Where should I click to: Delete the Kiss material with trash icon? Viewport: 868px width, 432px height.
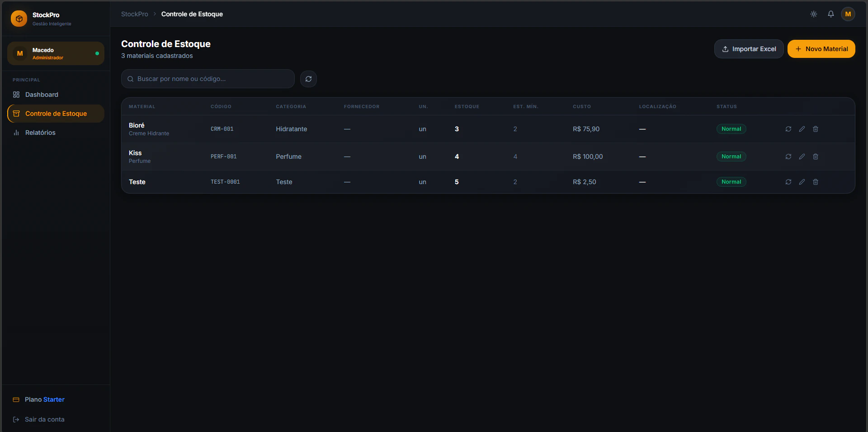click(x=816, y=157)
